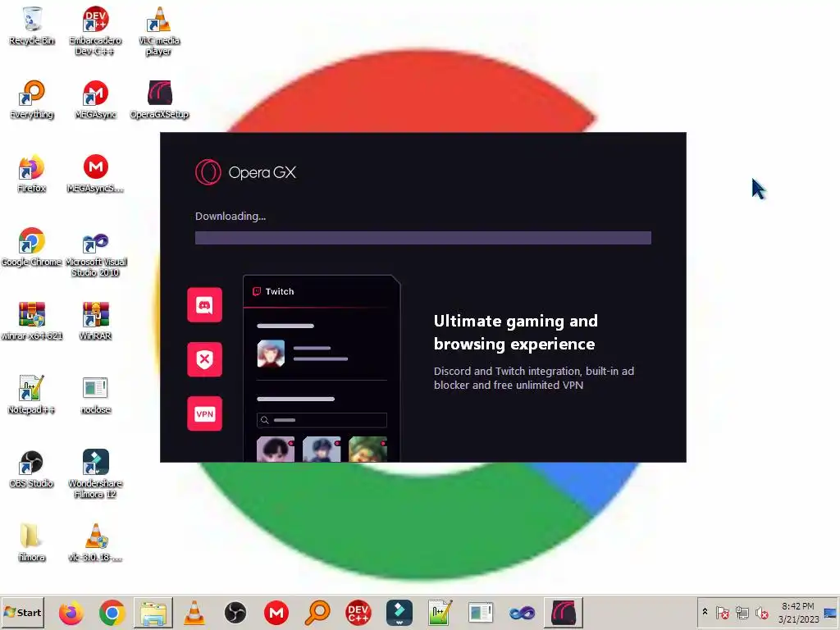Open Filmora from the taskbar

click(x=399, y=613)
